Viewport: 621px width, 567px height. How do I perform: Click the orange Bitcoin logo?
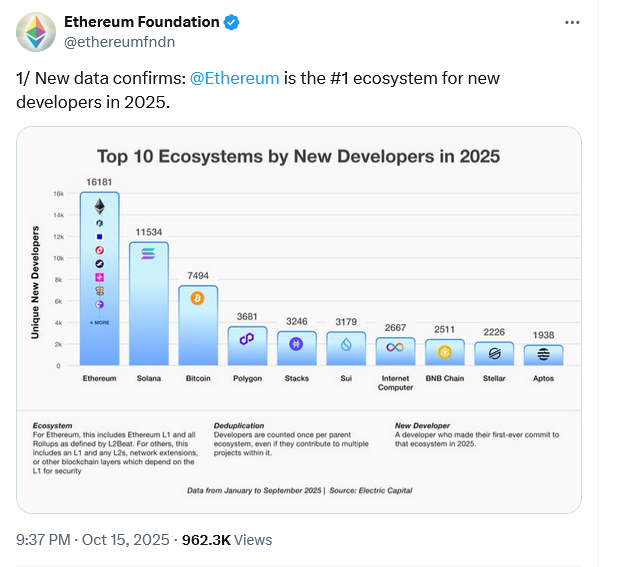(197, 298)
